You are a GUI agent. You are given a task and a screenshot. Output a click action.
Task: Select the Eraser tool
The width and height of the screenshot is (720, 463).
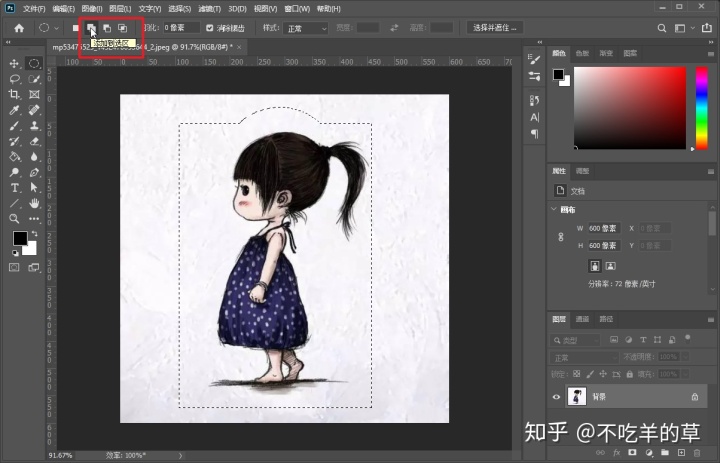coord(34,141)
